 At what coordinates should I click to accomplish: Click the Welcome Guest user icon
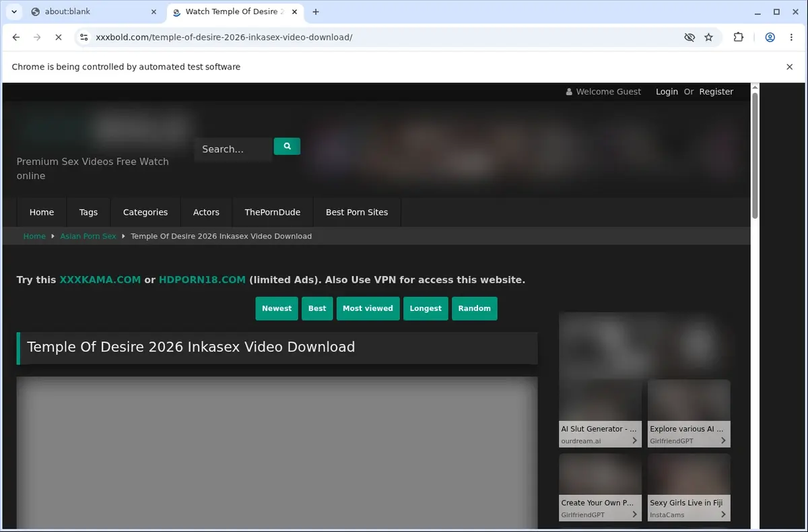[570, 92]
